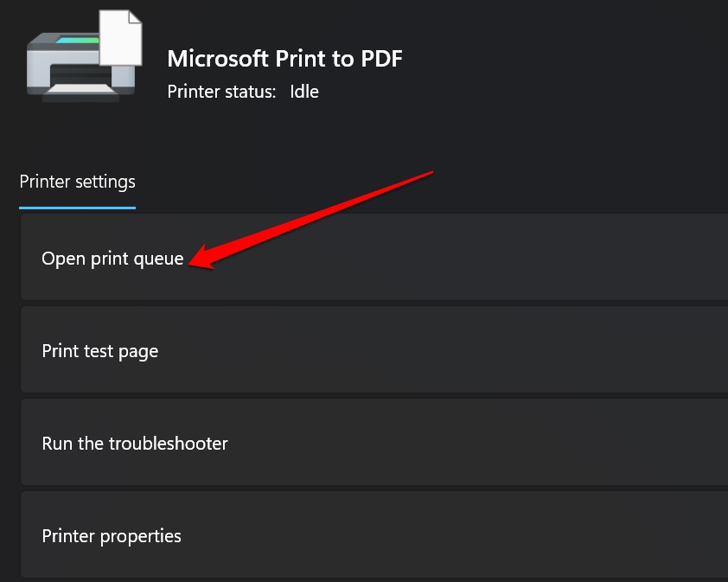
Task: Select Print test page option
Action: click(374, 349)
